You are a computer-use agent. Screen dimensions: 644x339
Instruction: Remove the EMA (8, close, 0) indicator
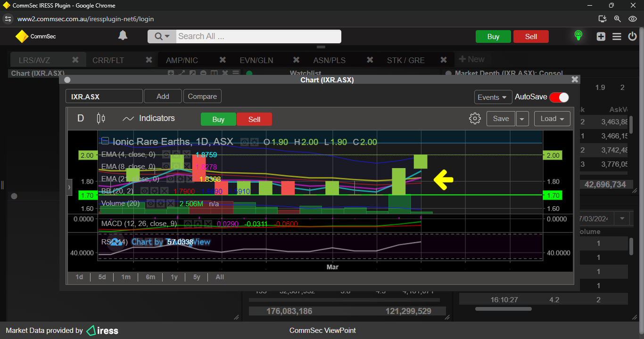186,167
